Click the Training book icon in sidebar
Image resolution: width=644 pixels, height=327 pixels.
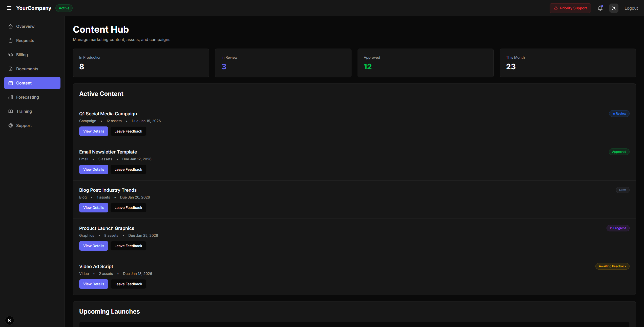(11, 111)
